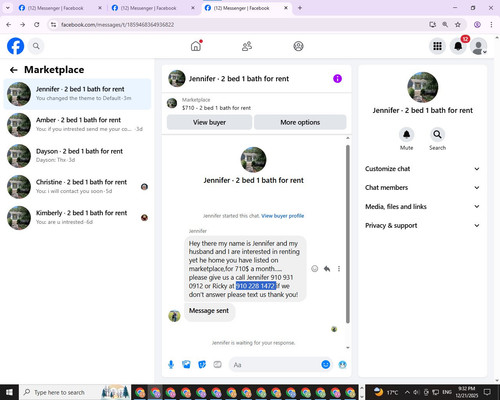Open Facebook search magnifier icon
Image resolution: width=500 pixels, height=400 pixels.
pyautogui.click(x=36, y=46)
